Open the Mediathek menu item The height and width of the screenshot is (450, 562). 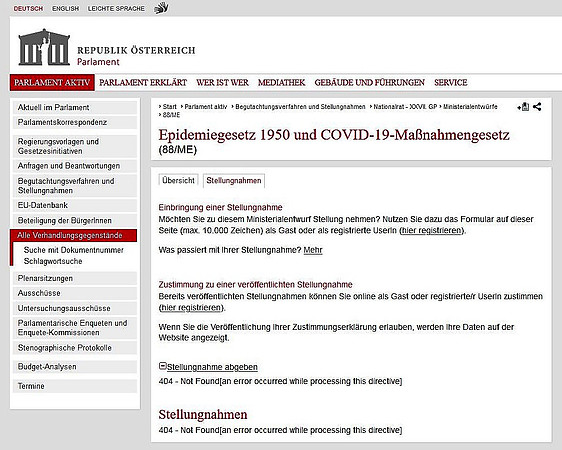point(281,82)
